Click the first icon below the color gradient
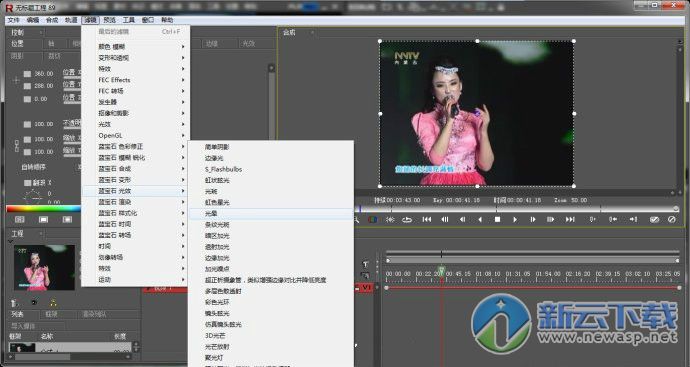690x367 pixels. [x=20, y=219]
